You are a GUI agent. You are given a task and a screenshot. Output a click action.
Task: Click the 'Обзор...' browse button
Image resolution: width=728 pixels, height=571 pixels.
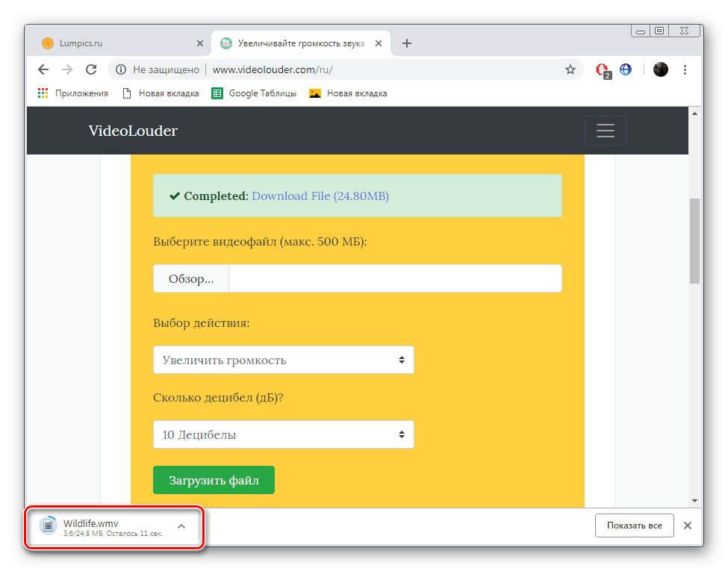pos(191,278)
